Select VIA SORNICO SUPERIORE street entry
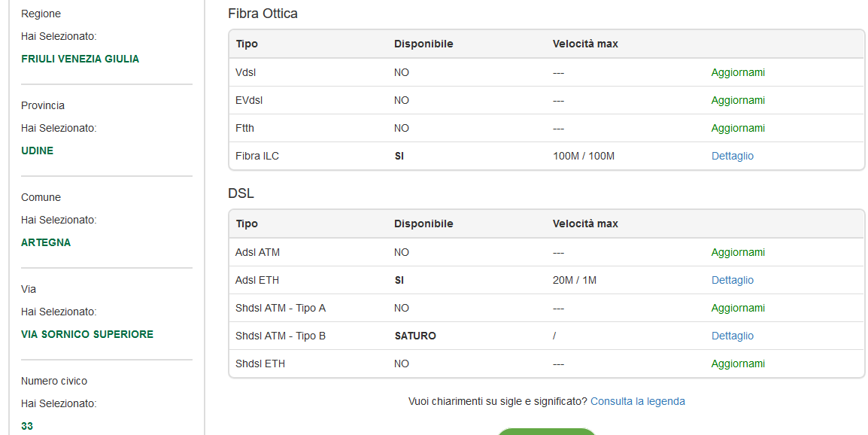 click(87, 334)
